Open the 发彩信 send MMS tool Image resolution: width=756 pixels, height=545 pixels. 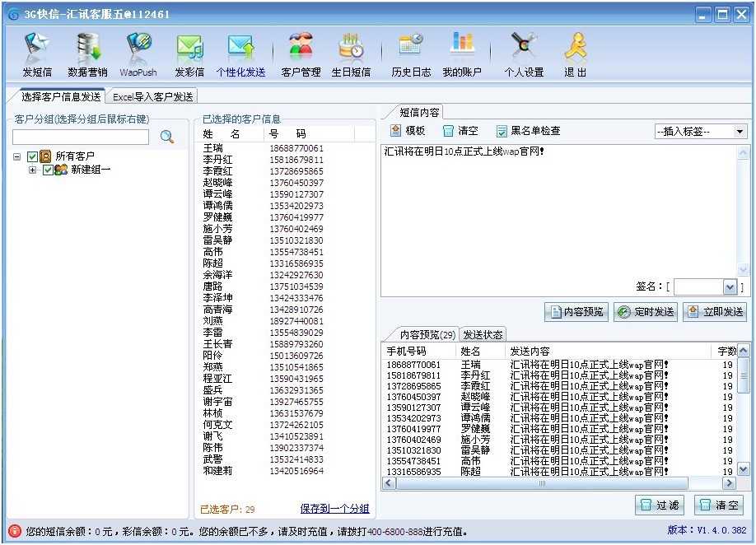pos(189,55)
